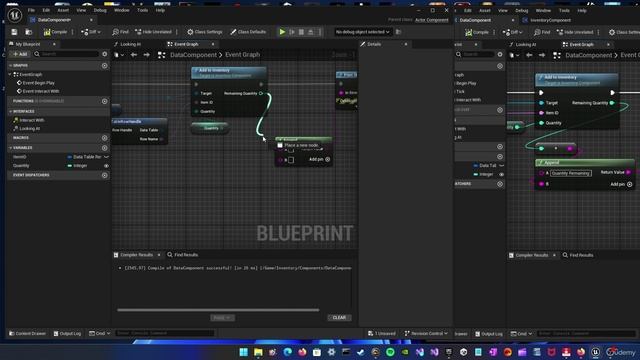
Task: Click the Browse to asset icon beside Save
Action: [29, 32]
